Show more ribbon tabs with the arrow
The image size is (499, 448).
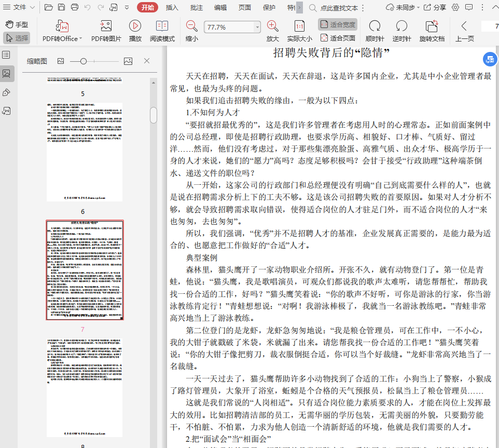click(299, 7)
